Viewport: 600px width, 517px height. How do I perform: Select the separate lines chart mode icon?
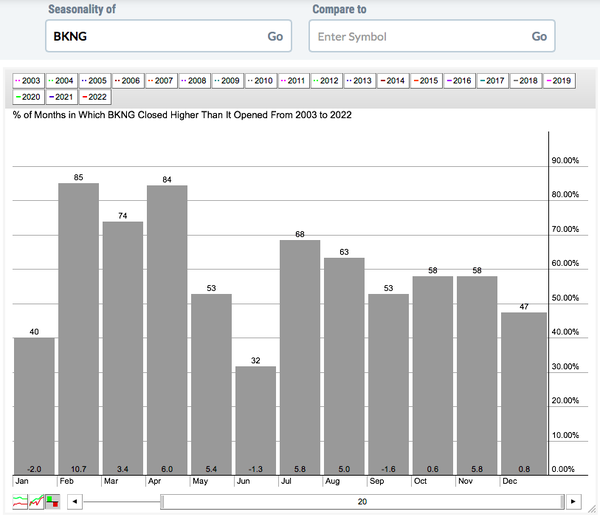point(20,501)
